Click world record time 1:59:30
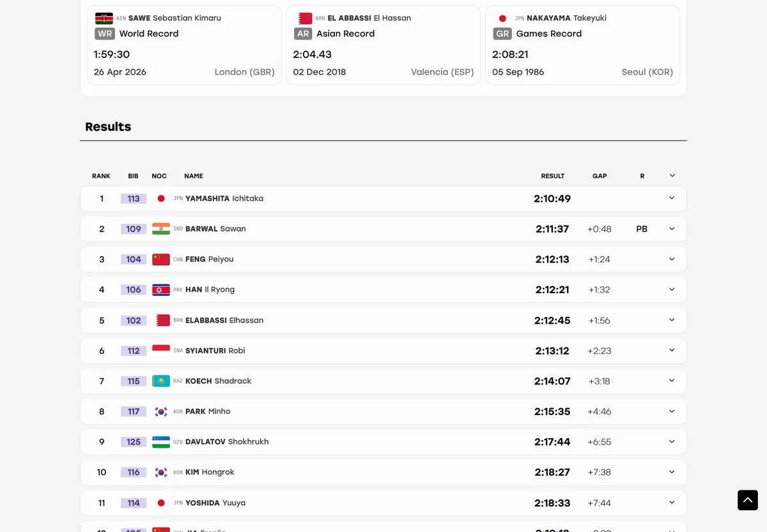Viewport: 767px width, 532px height. [x=112, y=54]
